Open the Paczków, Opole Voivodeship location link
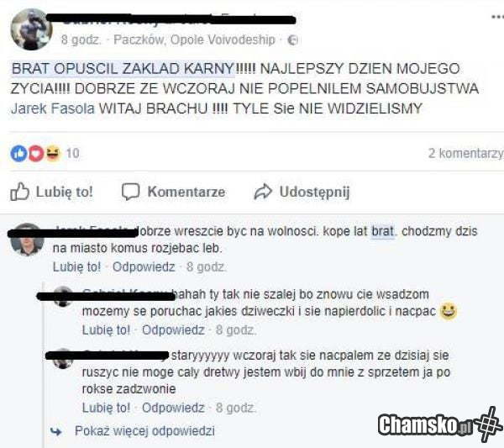Image resolution: width=504 pixels, height=448 pixels. pos(195,40)
